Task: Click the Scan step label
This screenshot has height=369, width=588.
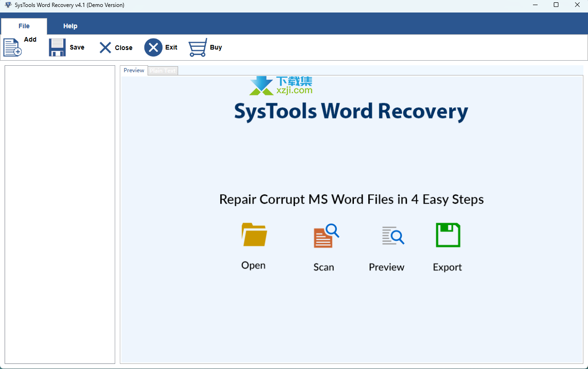Action: tap(323, 267)
